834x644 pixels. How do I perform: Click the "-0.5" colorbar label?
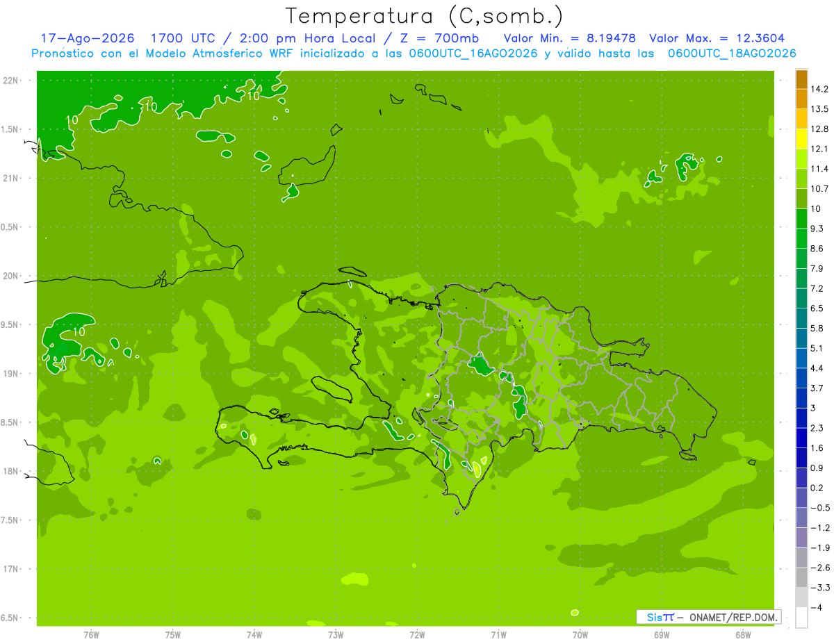pyautogui.click(x=820, y=508)
